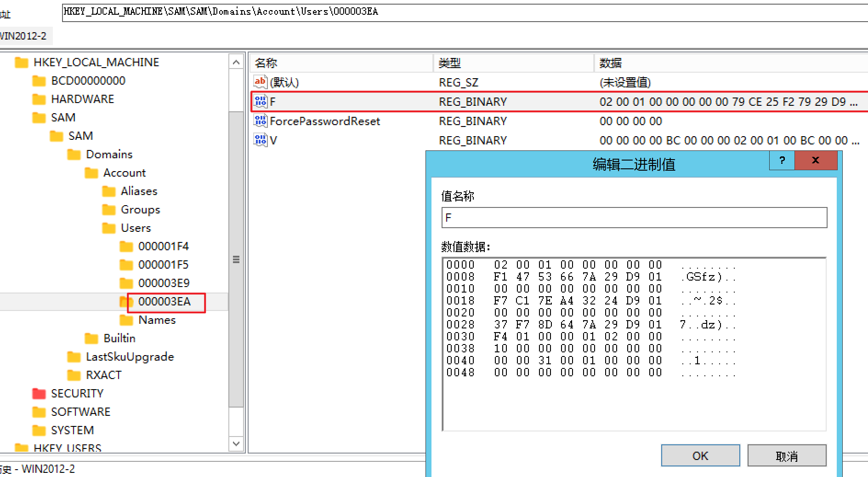Click the dialog help question-mark button
This screenshot has height=477, width=868.
(x=782, y=160)
